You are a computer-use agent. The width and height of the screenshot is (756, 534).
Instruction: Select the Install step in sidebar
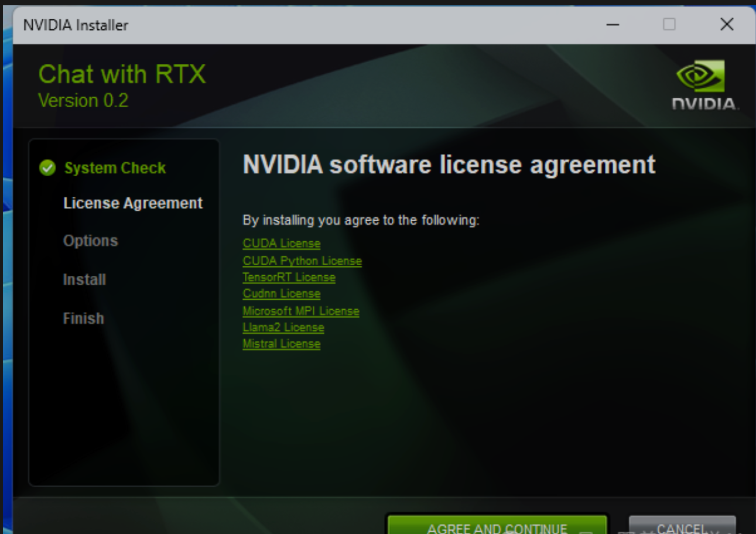click(x=84, y=279)
